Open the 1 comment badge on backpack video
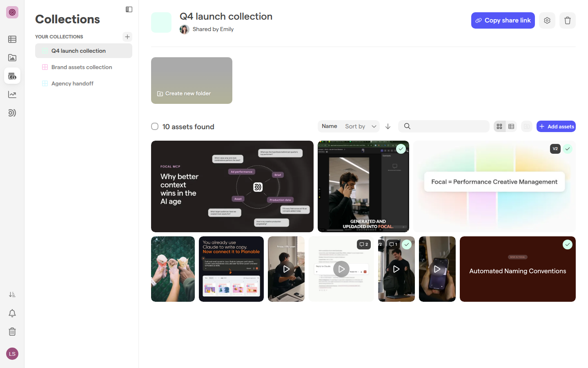The width and height of the screenshot is (588, 368). [x=393, y=245]
